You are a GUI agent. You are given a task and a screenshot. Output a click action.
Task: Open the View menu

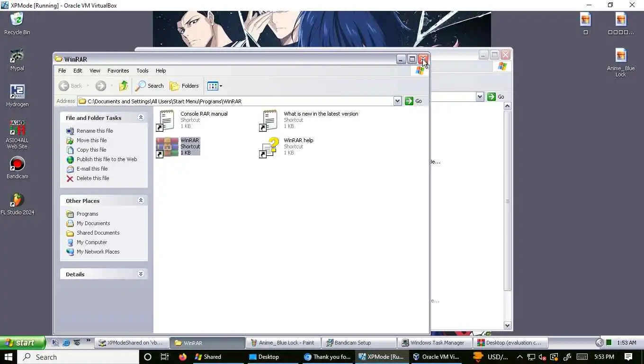95,71
